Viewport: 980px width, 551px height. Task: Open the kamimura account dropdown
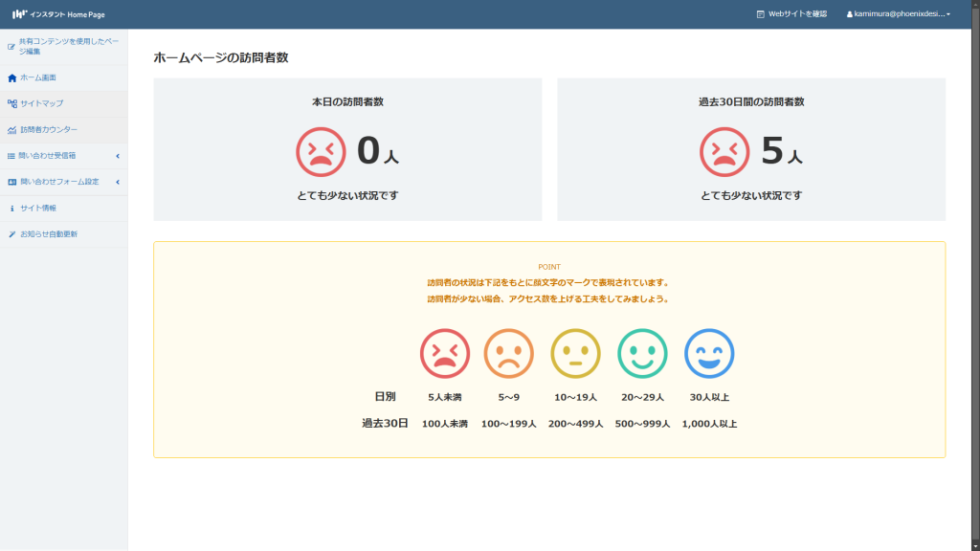pyautogui.click(x=898, y=14)
